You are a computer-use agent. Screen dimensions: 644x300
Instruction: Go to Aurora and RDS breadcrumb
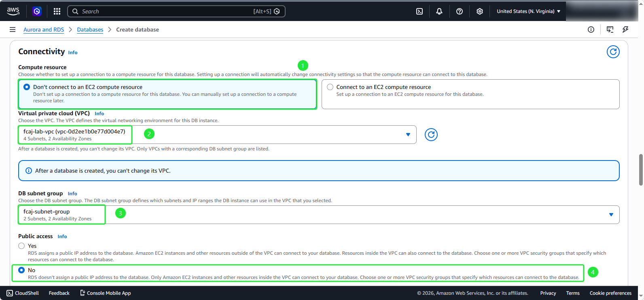point(44,30)
